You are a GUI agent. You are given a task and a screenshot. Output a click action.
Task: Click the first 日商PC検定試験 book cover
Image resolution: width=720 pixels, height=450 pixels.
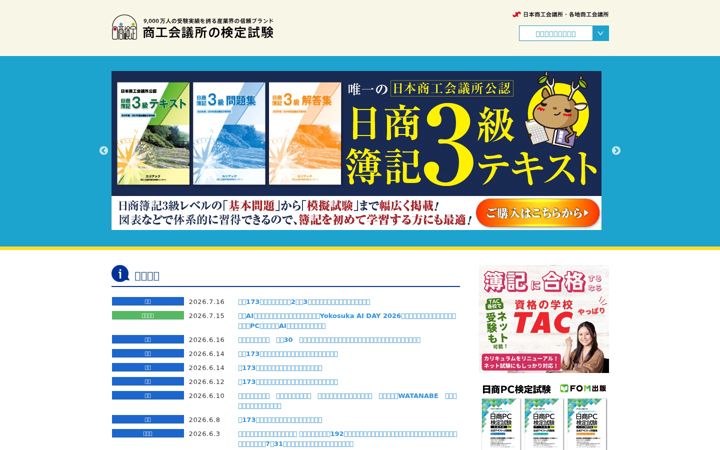[501, 424]
